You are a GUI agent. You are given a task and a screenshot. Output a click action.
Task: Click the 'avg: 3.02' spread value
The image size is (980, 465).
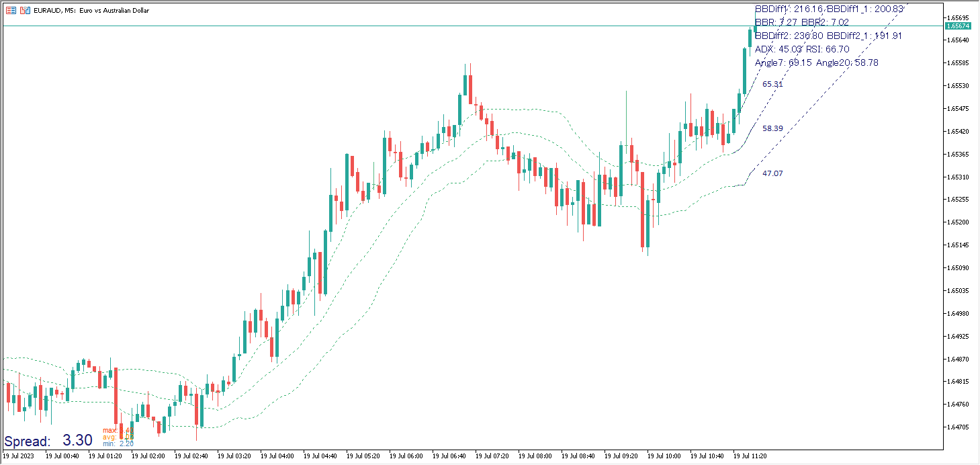point(118,437)
